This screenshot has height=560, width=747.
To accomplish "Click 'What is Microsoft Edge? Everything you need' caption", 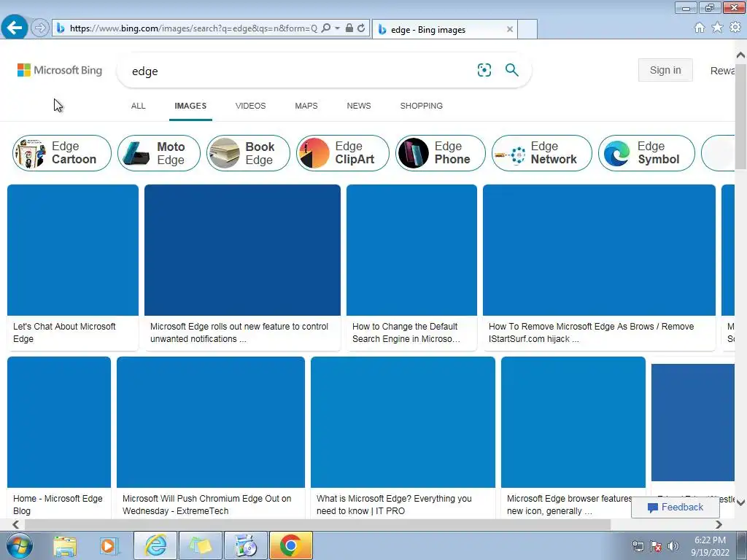I will point(394,505).
